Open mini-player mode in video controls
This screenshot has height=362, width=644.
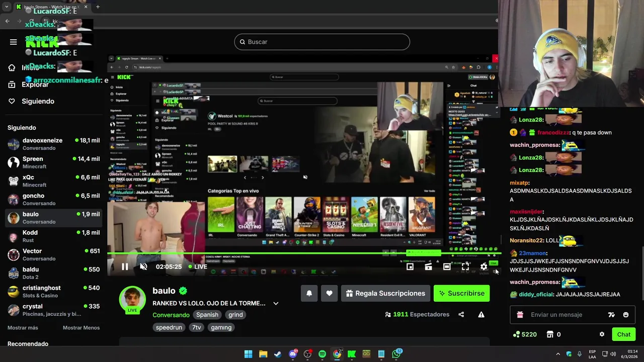(x=410, y=266)
